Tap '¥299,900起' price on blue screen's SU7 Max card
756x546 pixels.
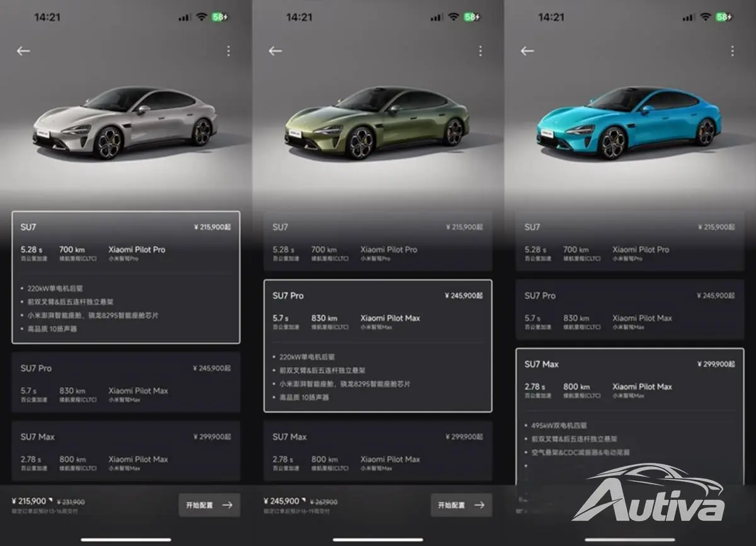(x=716, y=365)
